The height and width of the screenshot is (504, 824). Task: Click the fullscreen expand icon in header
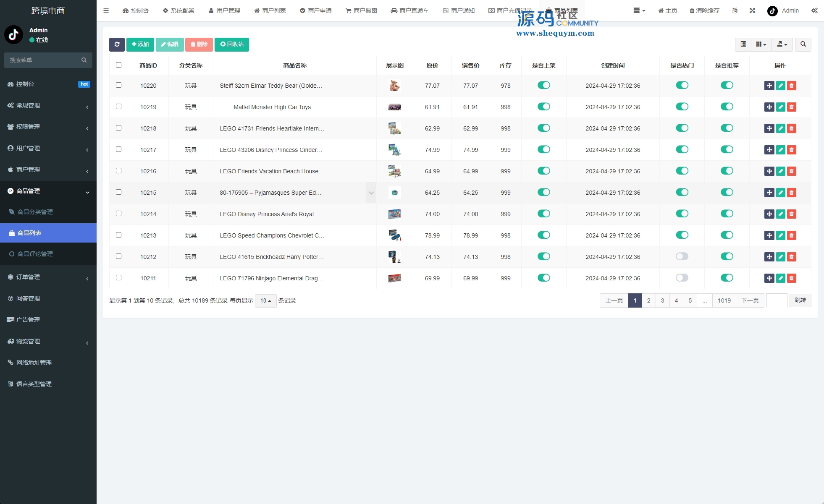[752, 10]
